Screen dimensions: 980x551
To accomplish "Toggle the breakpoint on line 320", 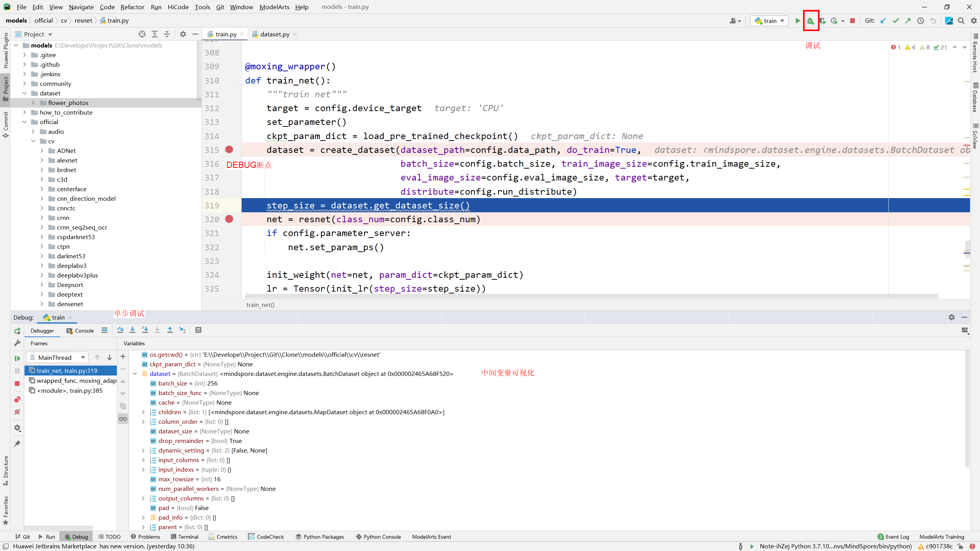I will pyautogui.click(x=229, y=219).
